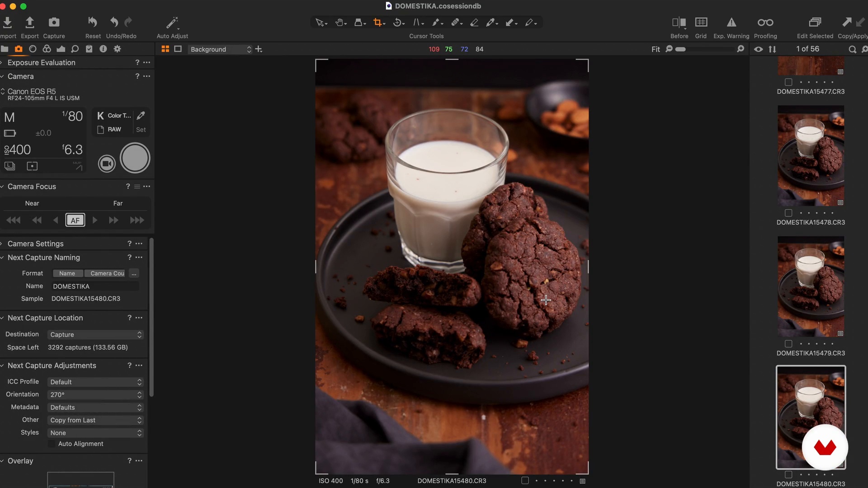Click the AF autofocus button

(x=75, y=220)
